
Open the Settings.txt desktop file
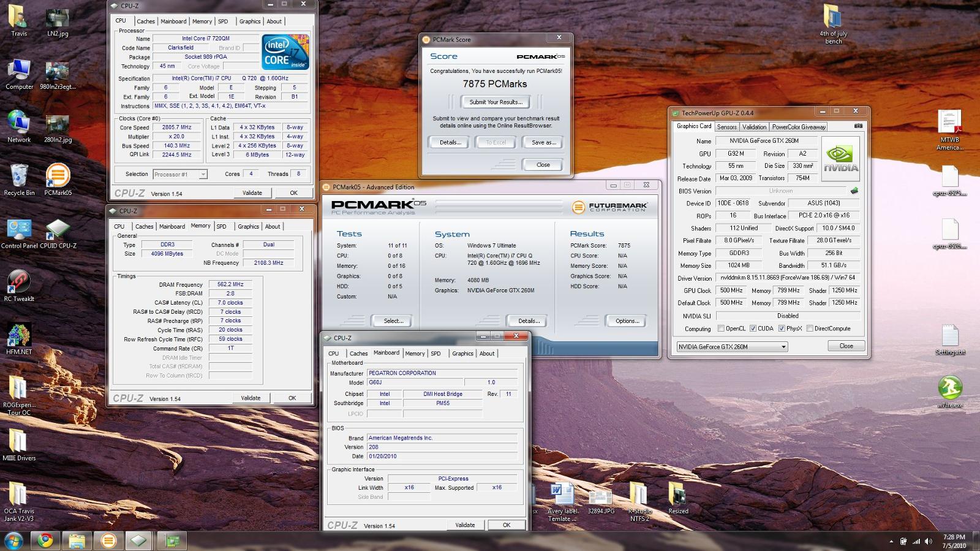point(950,339)
